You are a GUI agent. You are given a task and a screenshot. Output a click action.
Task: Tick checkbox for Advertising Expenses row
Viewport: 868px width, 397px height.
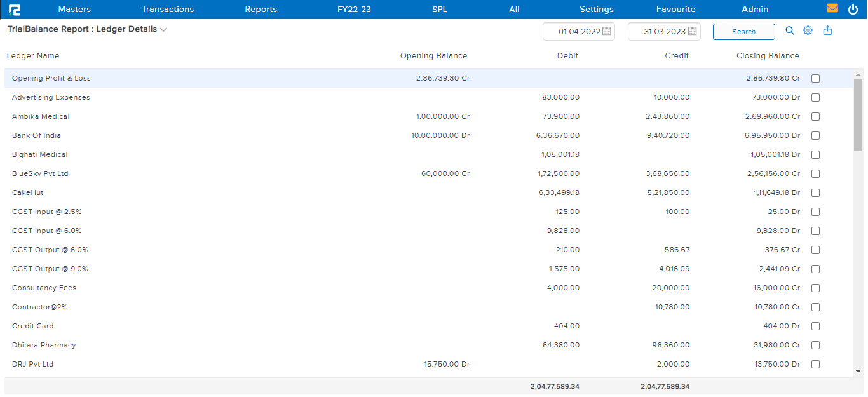coord(816,98)
